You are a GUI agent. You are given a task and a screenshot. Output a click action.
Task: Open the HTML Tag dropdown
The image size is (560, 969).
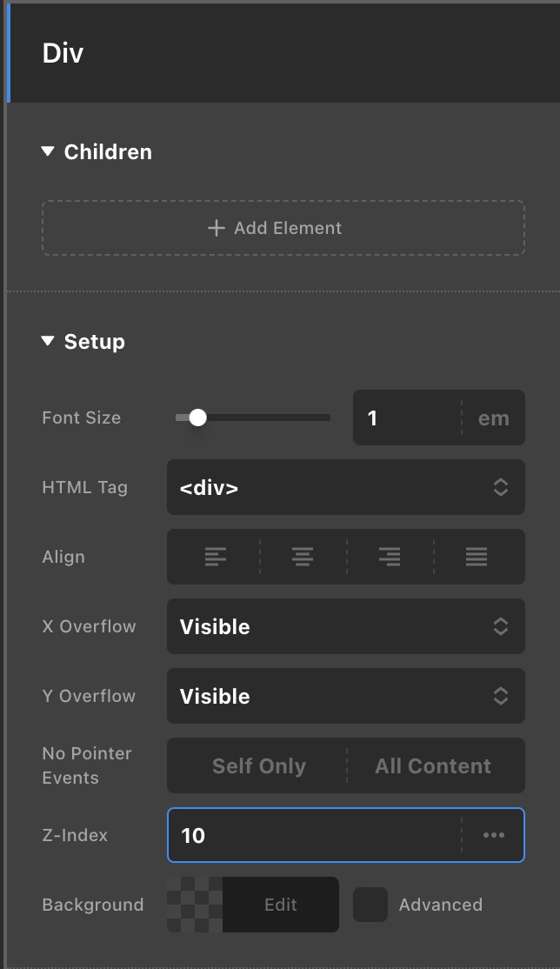tap(345, 487)
